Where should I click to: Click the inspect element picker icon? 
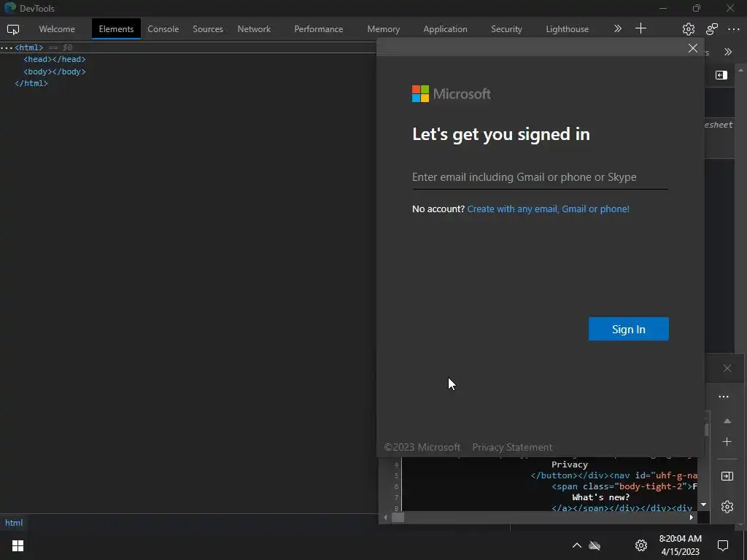point(13,29)
